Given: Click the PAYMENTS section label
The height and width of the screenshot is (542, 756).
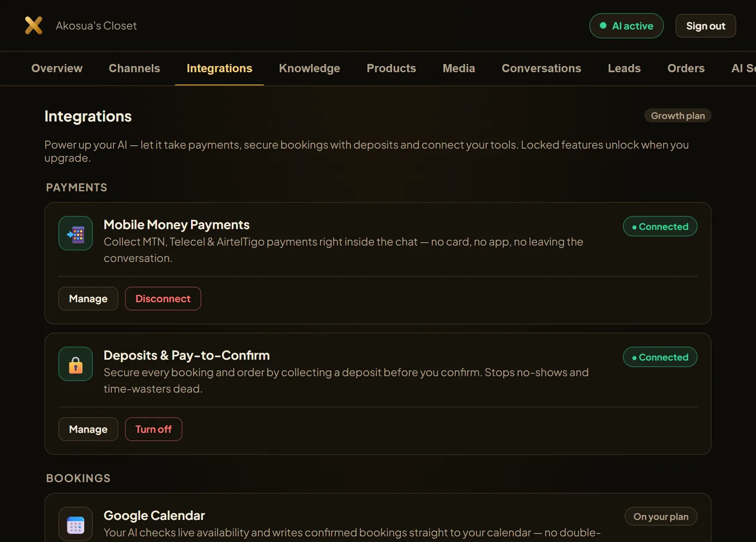Looking at the screenshot, I should pyautogui.click(x=77, y=187).
